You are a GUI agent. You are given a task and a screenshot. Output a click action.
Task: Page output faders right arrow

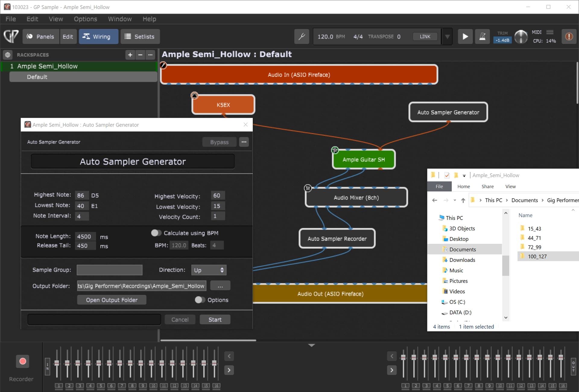tap(392, 370)
